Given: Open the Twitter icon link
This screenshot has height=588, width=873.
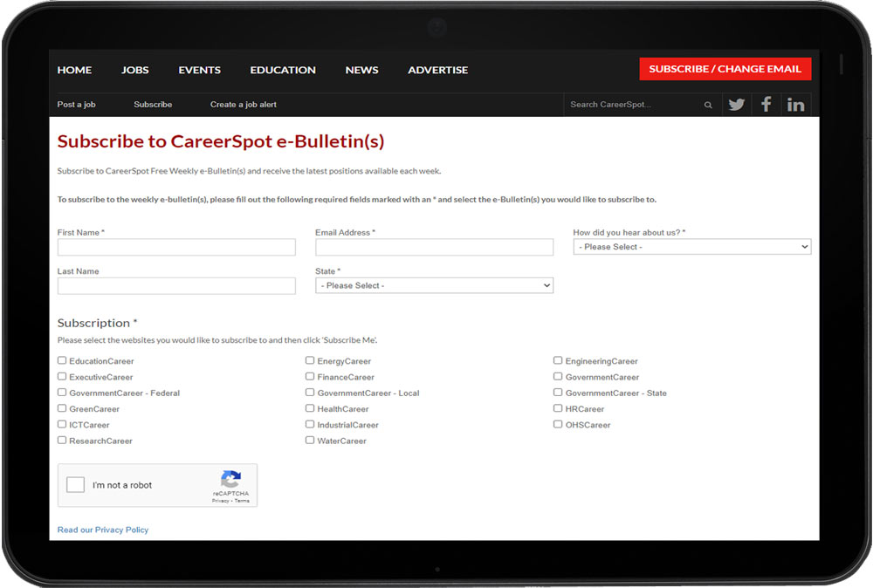Looking at the screenshot, I should pyautogui.click(x=737, y=105).
